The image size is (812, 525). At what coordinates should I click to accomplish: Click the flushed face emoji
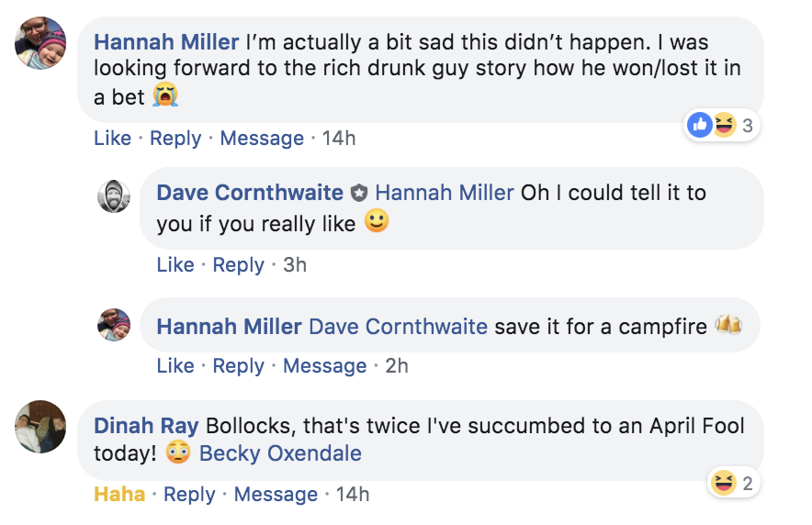tap(178, 452)
